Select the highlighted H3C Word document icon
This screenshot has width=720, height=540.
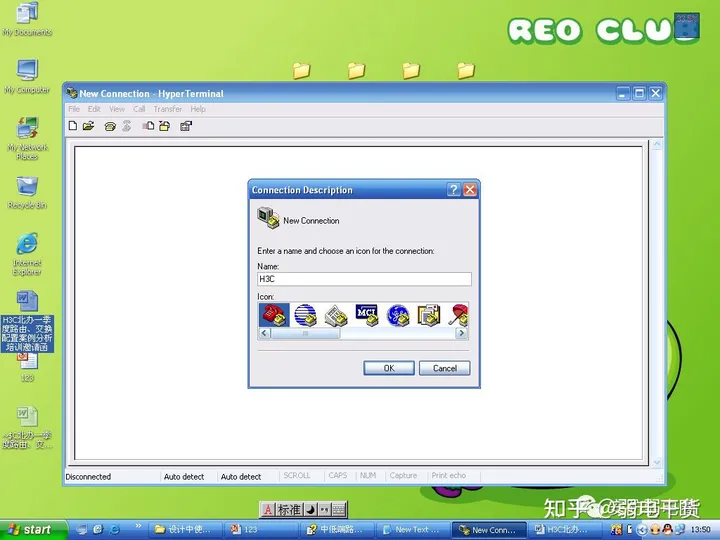click(x=27, y=321)
